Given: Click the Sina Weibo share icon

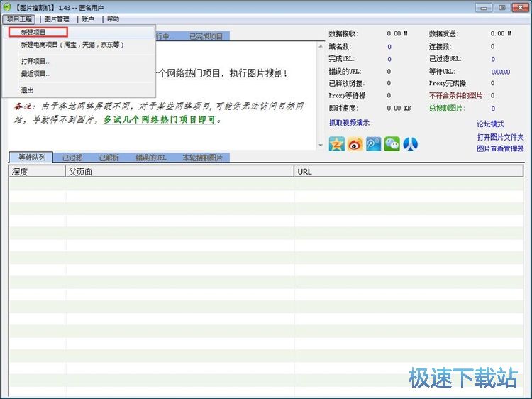Looking at the screenshot, I should [x=355, y=144].
